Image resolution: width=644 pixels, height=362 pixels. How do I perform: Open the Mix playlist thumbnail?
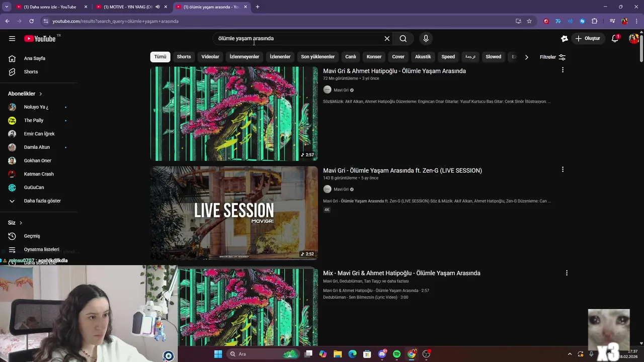pyautogui.click(x=248, y=307)
